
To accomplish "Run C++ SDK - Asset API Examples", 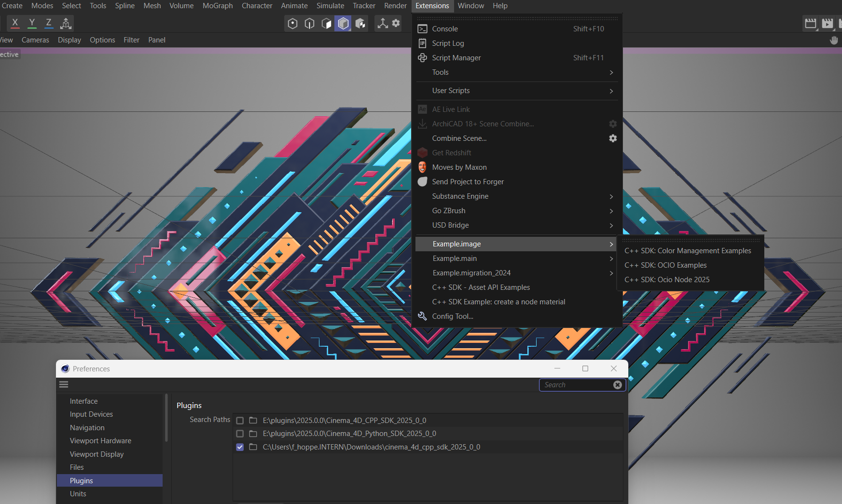I will pyautogui.click(x=517, y=287).
